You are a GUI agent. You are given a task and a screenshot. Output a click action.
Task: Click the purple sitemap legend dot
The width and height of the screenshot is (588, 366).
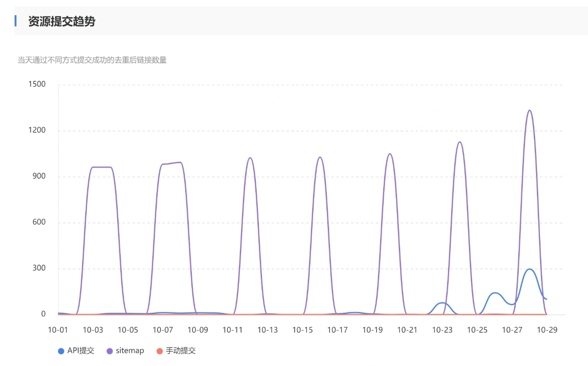tap(110, 351)
